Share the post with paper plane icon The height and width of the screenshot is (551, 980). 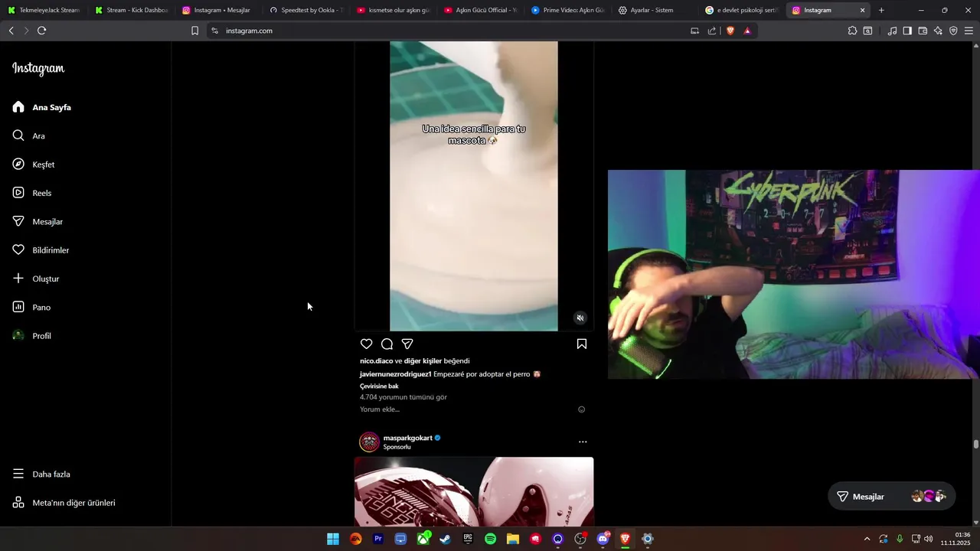coord(407,344)
